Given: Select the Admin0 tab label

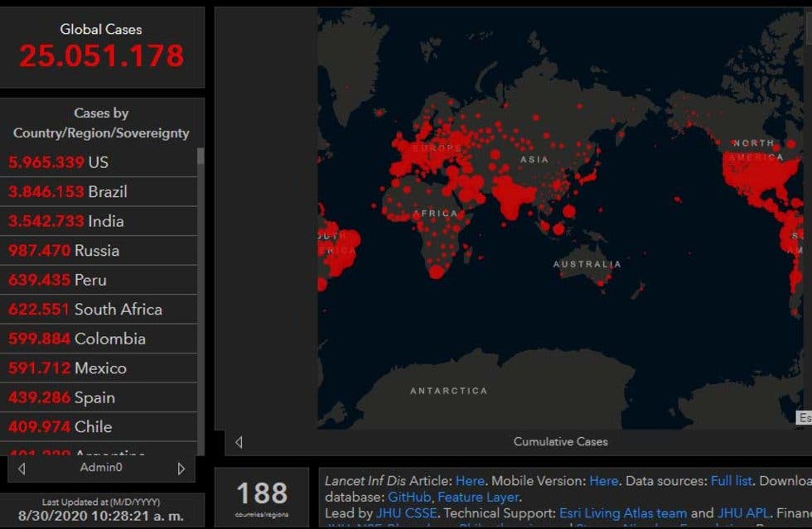Looking at the screenshot, I should (101, 468).
